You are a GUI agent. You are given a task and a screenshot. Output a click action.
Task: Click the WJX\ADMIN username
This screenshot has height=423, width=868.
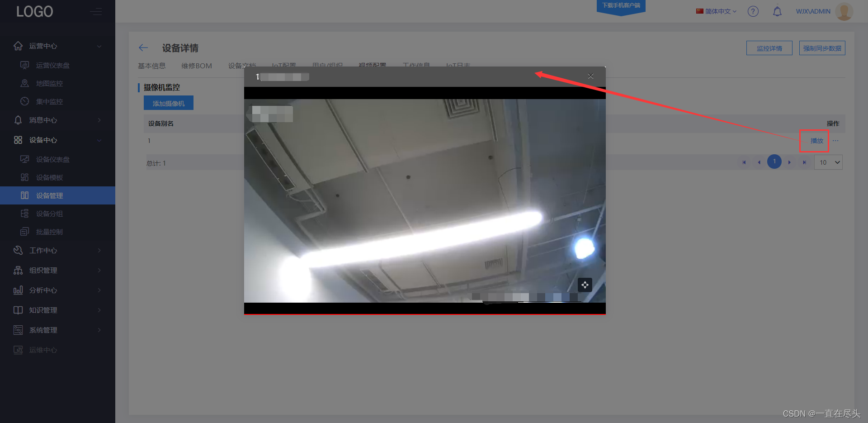point(813,11)
